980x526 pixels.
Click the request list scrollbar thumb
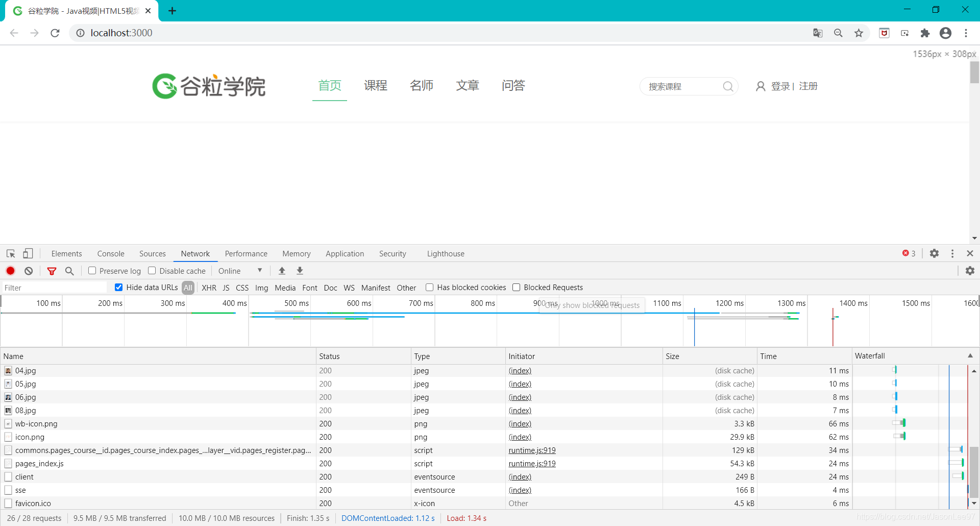(x=974, y=471)
